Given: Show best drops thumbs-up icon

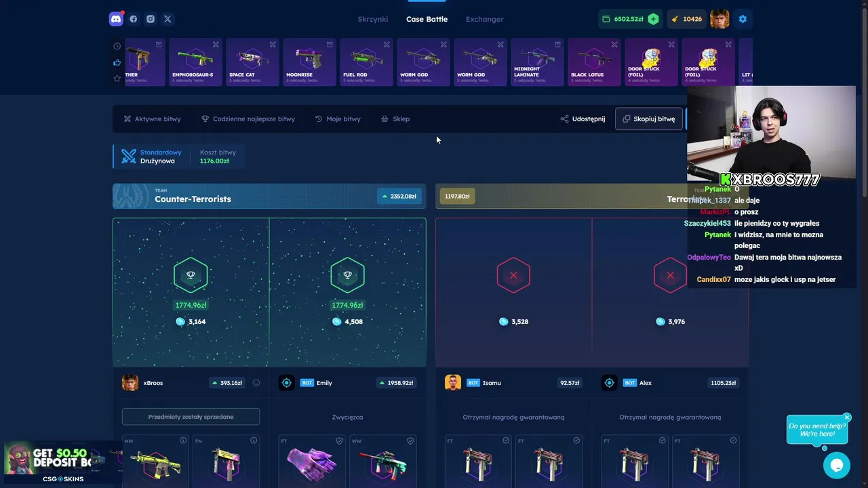Looking at the screenshot, I should 117,62.
